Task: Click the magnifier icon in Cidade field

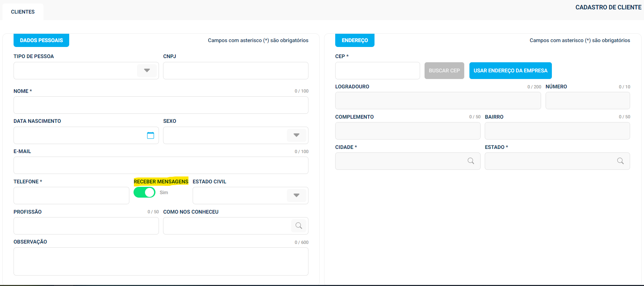Action: 471,161
